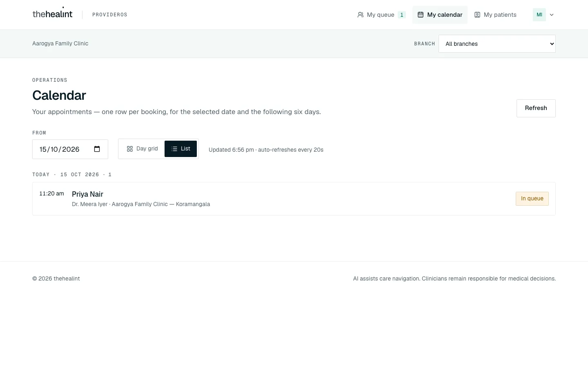Screen dimensions: 588x368
Task: Open the My calendar tab
Action: pos(440,15)
